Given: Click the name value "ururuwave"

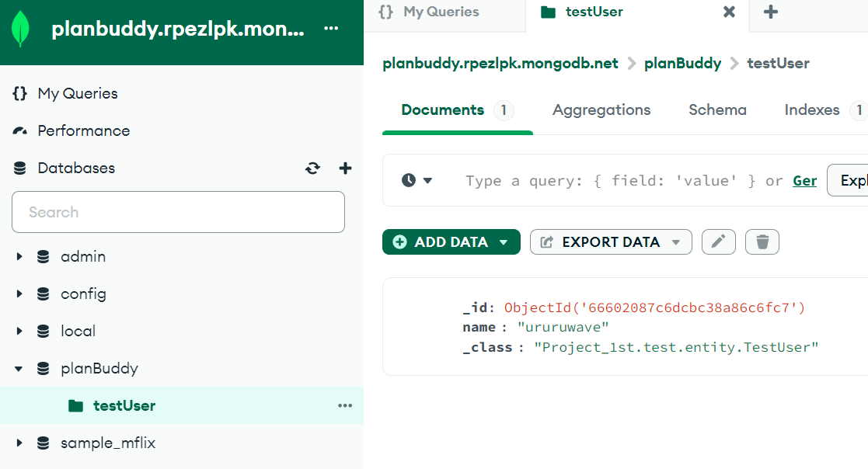Looking at the screenshot, I should tap(563, 328).
